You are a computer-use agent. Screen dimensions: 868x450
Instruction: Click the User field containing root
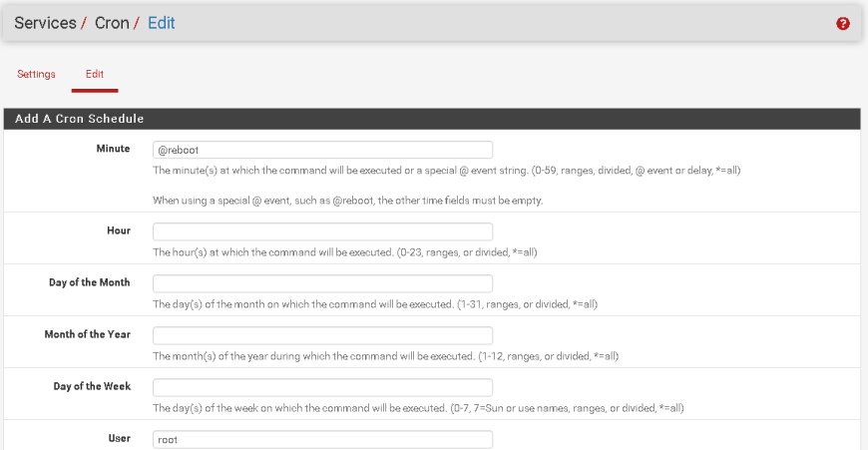(x=322, y=439)
